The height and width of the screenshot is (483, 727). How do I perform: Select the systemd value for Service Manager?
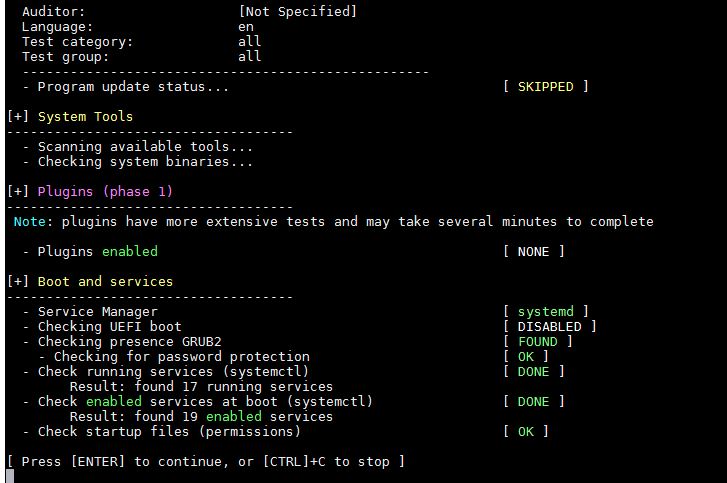tap(545, 312)
